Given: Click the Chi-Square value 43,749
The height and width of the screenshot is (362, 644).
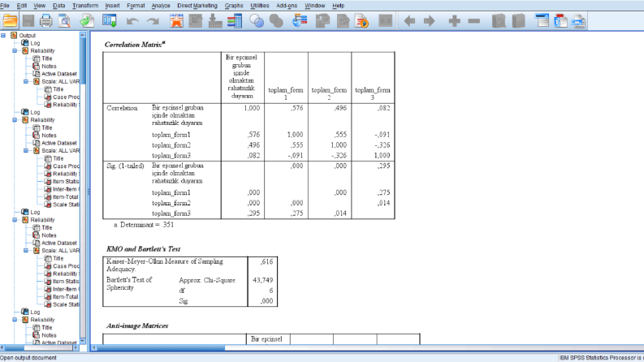Looking at the screenshot, I should pos(262,280).
